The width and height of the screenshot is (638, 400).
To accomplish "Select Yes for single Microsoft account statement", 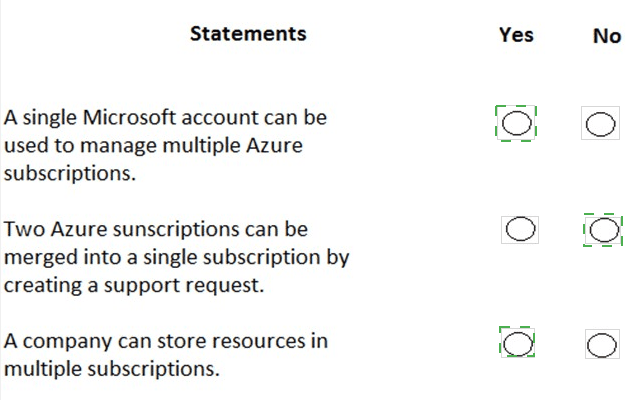I will click(516, 124).
